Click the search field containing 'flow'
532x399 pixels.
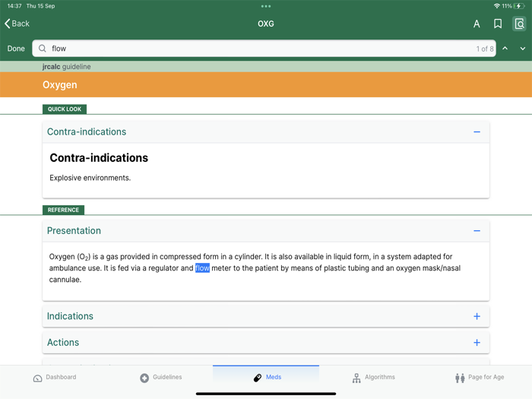264,49
